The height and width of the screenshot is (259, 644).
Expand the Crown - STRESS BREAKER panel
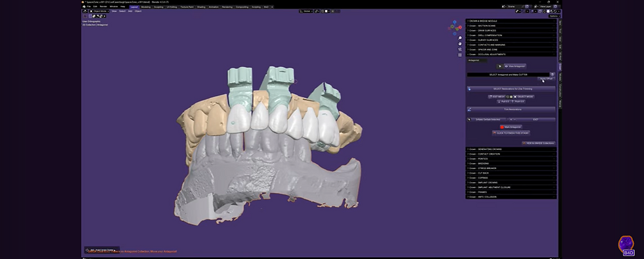pos(511,168)
